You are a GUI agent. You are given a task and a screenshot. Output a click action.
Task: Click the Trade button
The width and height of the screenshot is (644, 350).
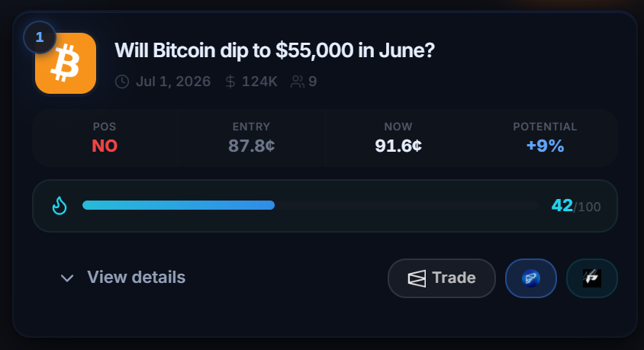[x=442, y=278]
